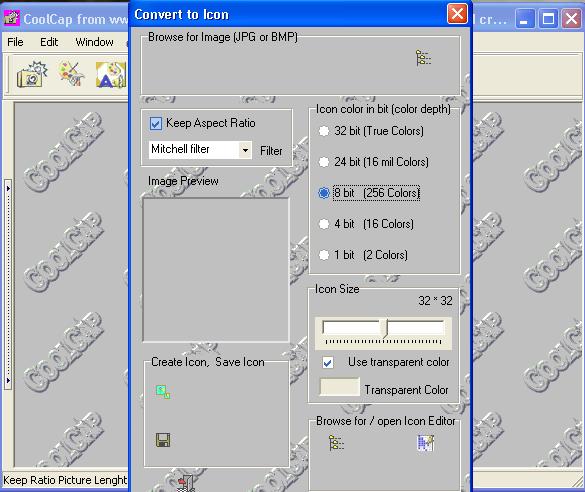The height and width of the screenshot is (492, 585).
Task: Browse for Icon Editor tree icon
Action: 336,443
